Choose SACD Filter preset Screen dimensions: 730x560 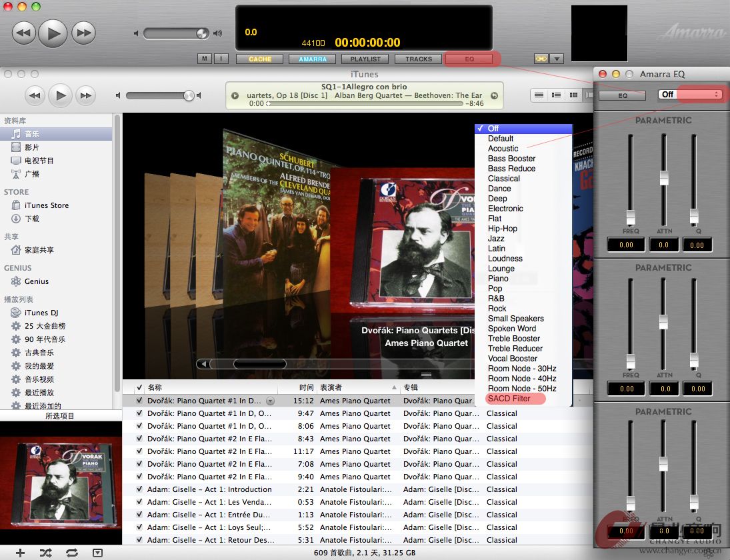coord(523,399)
